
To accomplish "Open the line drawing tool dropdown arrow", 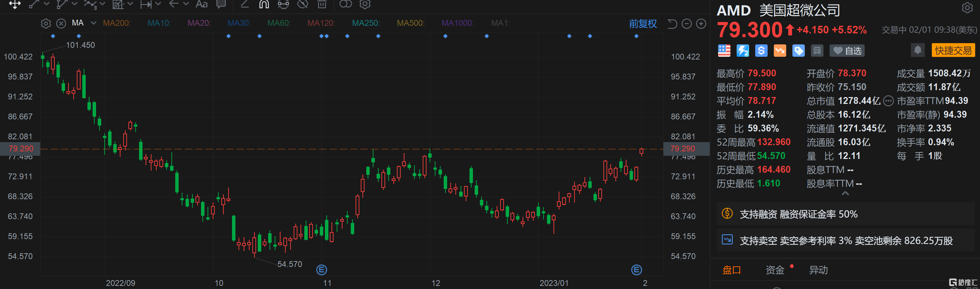I will coord(47,4).
